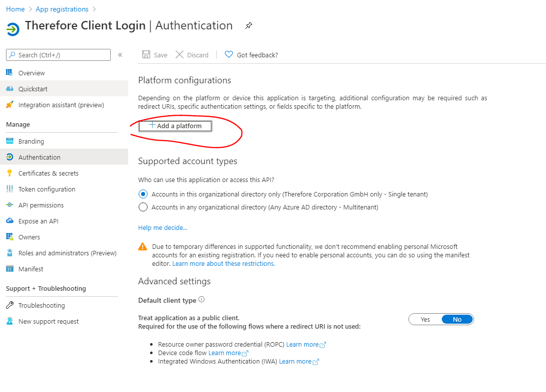Click the Certificates & secrets key icon
This screenshot has width=546, height=392.
pyautogui.click(x=9, y=173)
